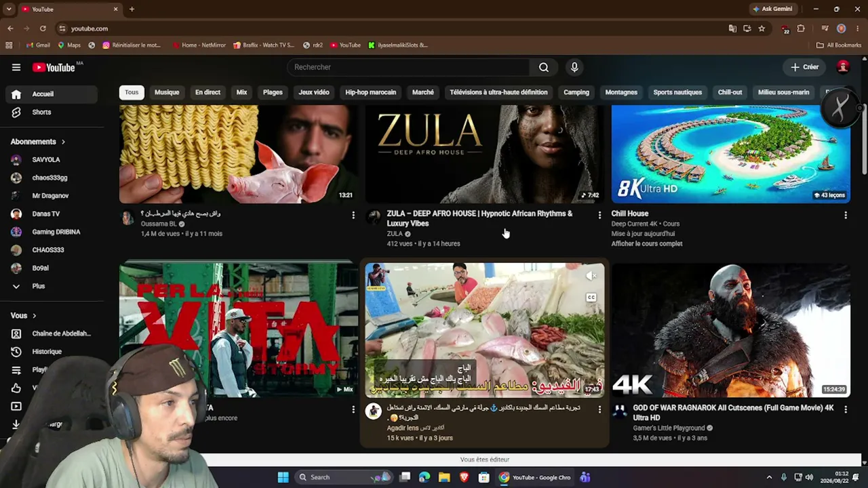The image size is (868, 488).
Task: Unmute the fish market preview video
Action: (591, 276)
